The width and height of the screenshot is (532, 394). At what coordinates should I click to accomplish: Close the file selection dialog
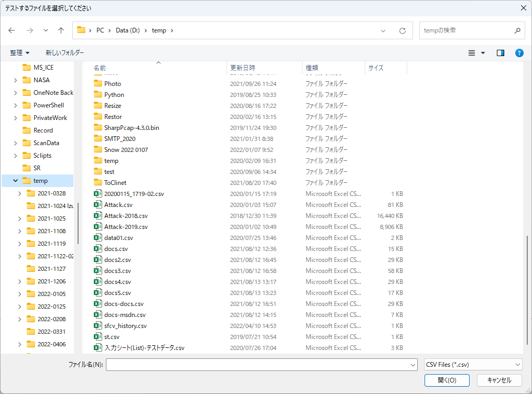tap(524, 8)
